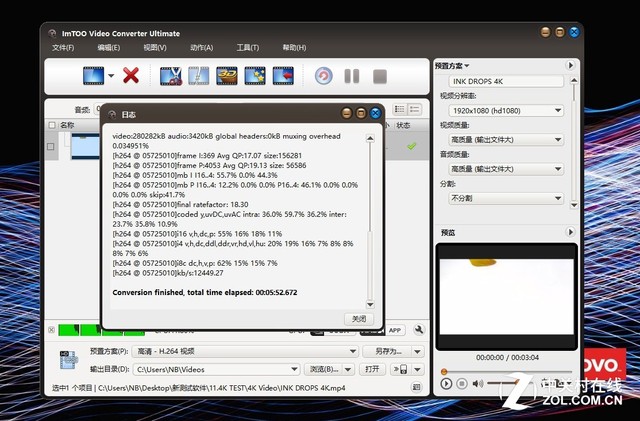Open the 帮助(H) menu
The image size is (640, 421).
tap(294, 47)
